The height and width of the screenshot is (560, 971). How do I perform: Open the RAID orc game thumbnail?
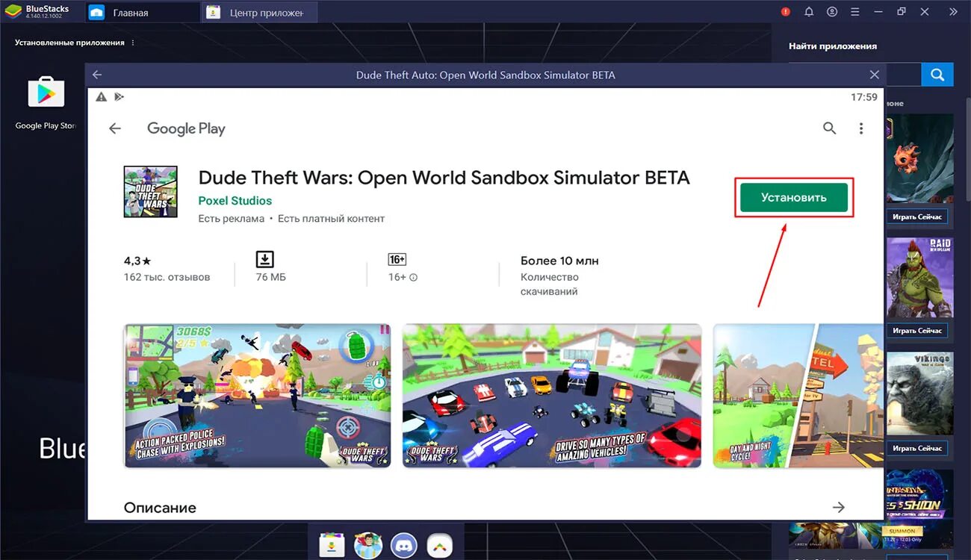(x=919, y=278)
